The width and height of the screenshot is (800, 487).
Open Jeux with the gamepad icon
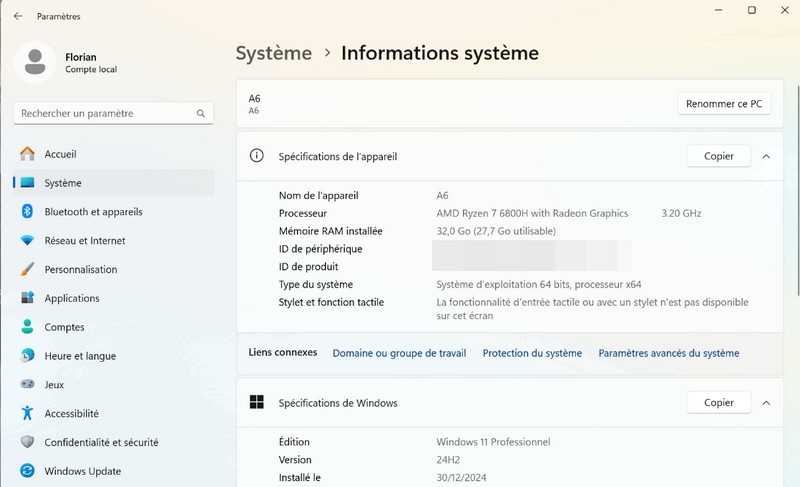pyautogui.click(x=27, y=385)
